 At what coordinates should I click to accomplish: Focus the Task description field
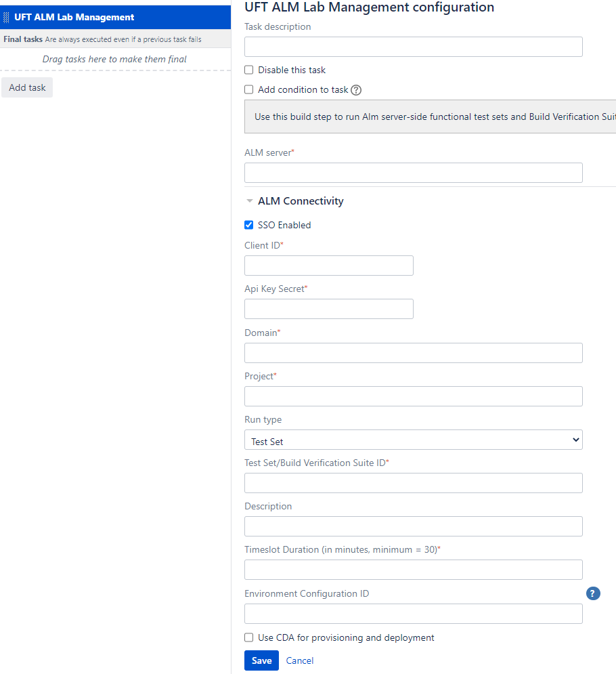point(413,47)
